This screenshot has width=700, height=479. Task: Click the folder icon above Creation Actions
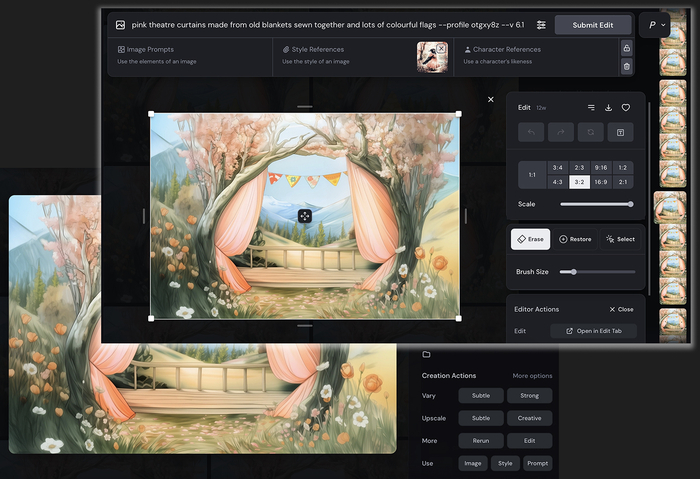426,354
